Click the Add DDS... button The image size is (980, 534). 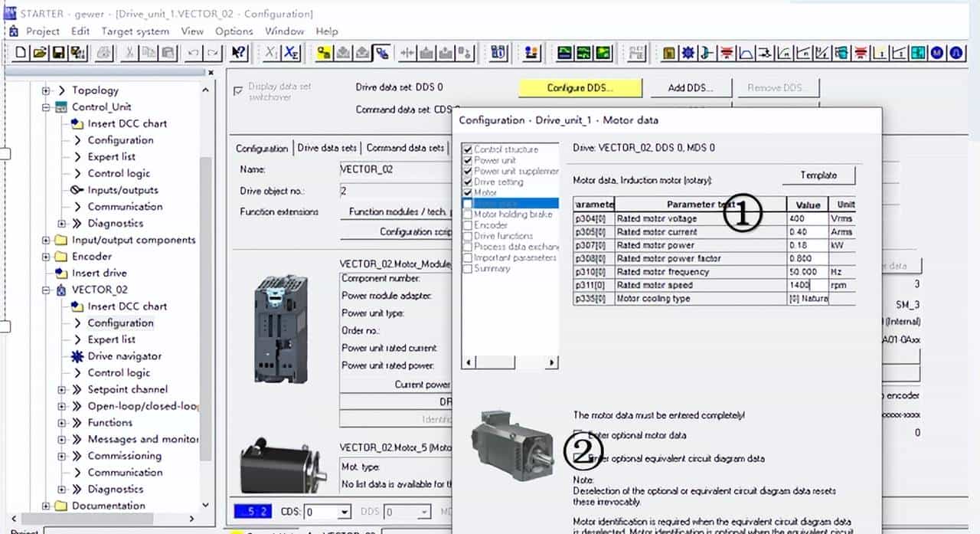click(x=691, y=88)
